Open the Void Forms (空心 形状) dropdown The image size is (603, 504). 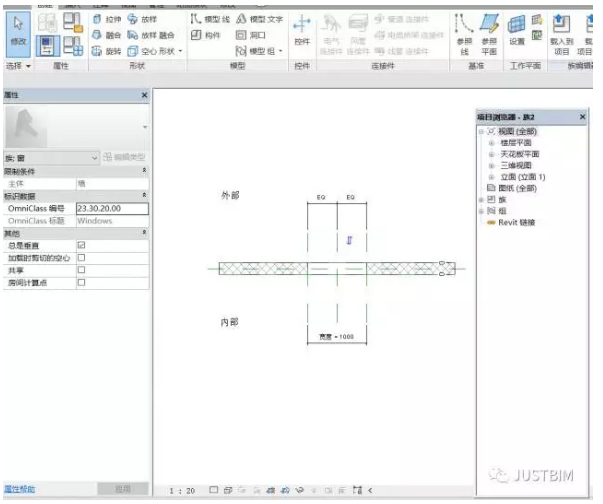pyautogui.click(x=180, y=51)
